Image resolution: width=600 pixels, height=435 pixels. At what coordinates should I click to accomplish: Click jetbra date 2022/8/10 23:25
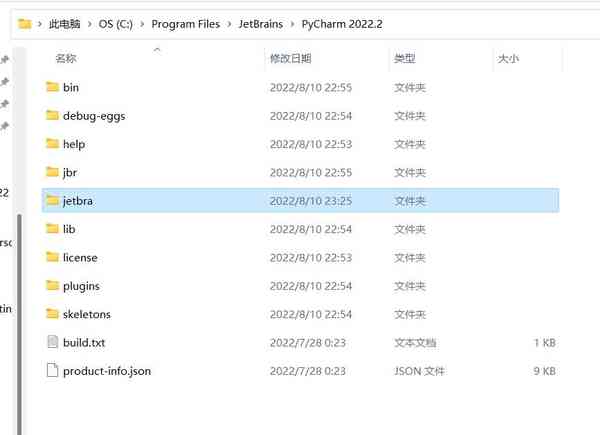pyautogui.click(x=311, y=201)
